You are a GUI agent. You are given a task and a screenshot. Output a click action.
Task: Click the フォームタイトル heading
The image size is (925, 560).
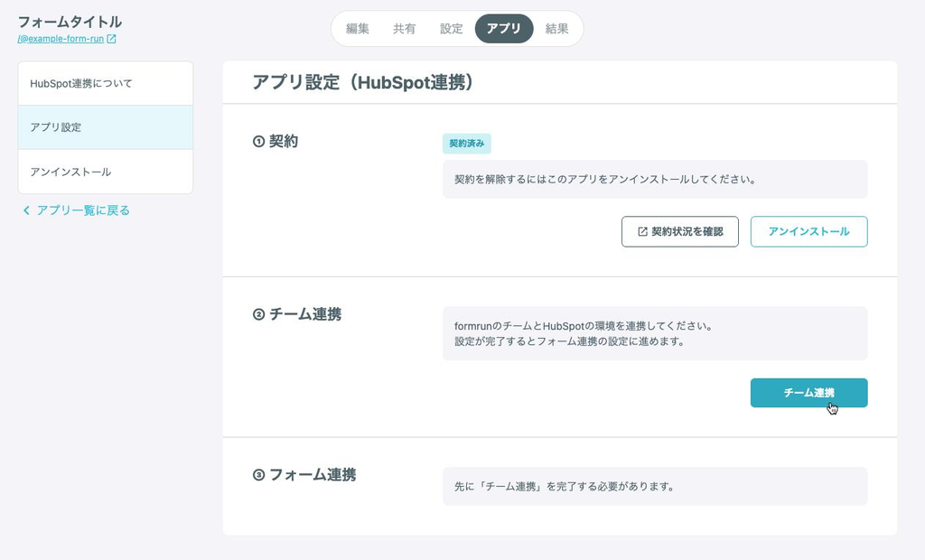coord(70,22)
